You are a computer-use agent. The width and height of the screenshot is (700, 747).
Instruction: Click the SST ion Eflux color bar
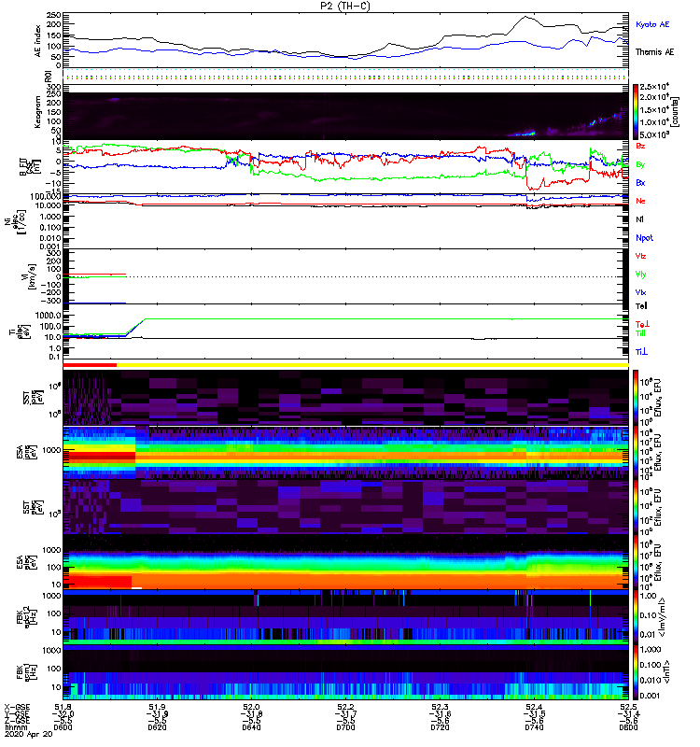pyautogui.click(x=636, y=397)
